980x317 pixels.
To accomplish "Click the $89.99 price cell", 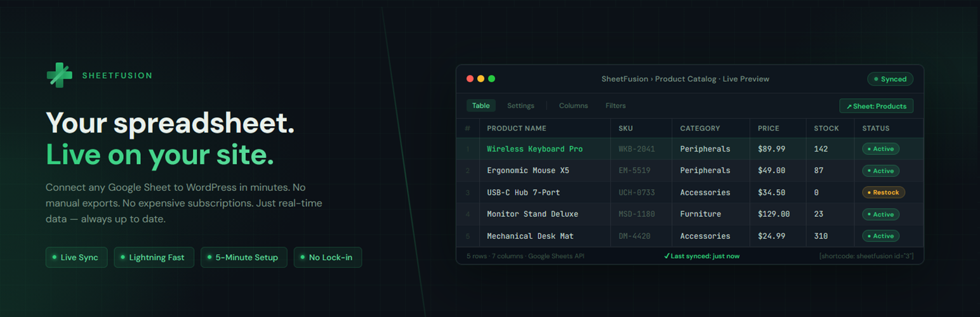I will (771, 149).
